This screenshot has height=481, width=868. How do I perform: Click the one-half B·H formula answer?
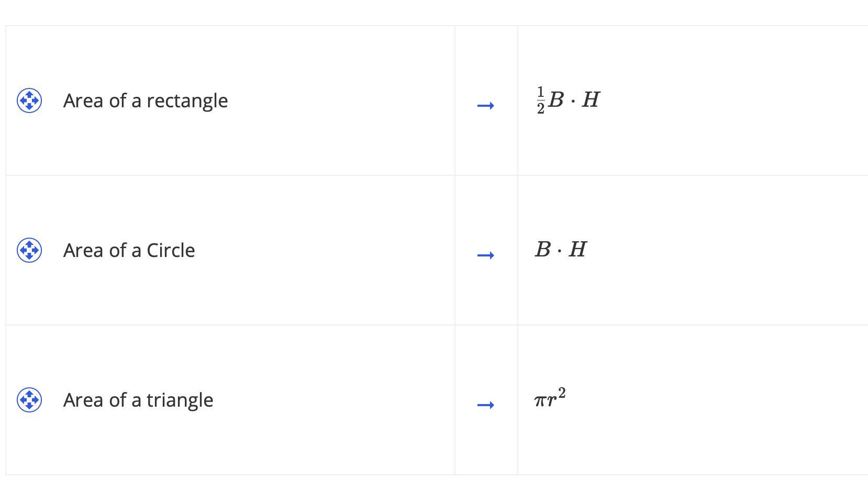(568, 100)
